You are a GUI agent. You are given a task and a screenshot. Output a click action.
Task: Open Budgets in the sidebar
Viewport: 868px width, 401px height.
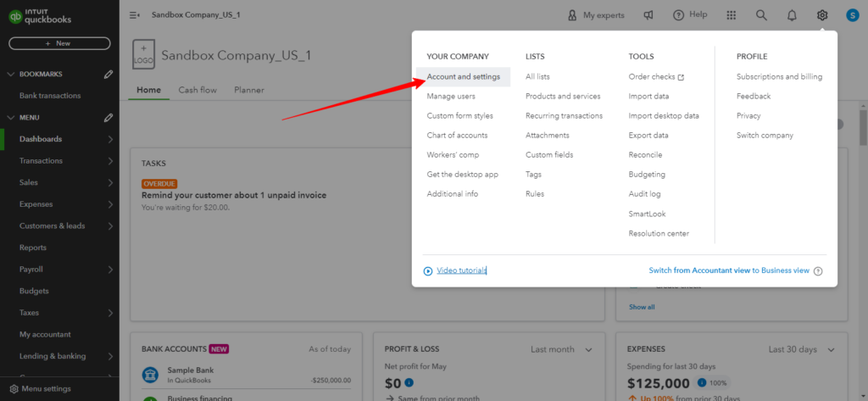pyautogui.click(x=34, y=291)
